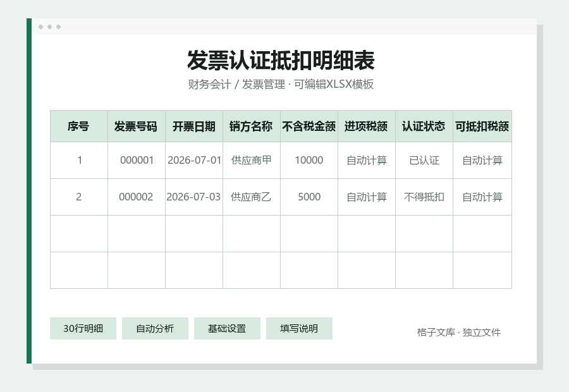
Task: Select 进项税额 自动计算 cell in 供应商甲 row
Action: pos(367,161)
